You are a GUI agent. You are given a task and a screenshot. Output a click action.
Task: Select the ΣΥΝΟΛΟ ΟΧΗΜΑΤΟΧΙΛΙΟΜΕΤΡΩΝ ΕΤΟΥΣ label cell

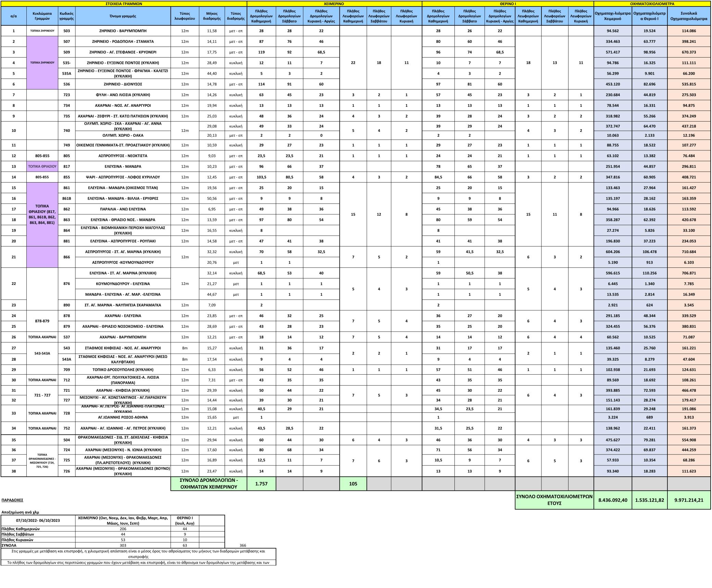tap(554, 500)
